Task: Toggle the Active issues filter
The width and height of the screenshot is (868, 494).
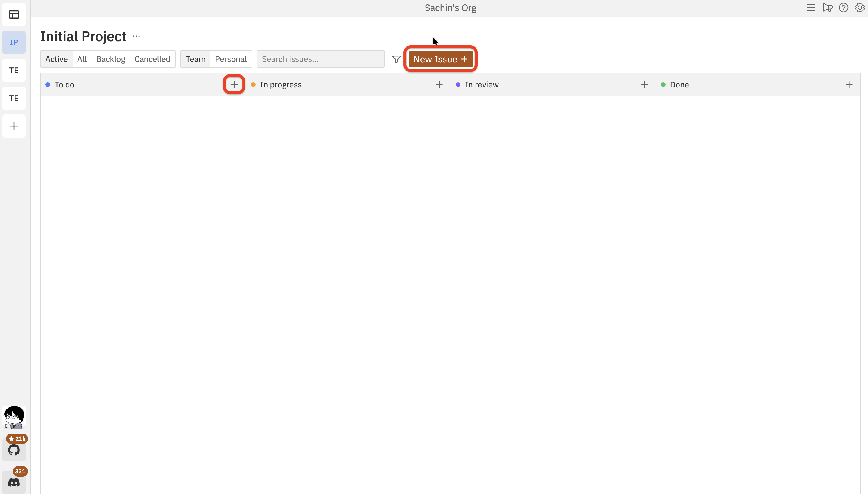Action: tap(56, 59)
